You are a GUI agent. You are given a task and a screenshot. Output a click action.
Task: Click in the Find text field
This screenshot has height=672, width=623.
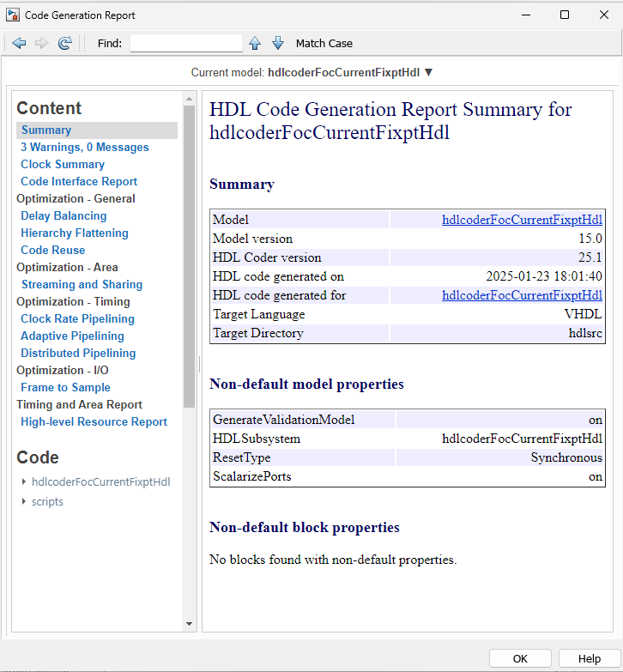pyautogui.click(x=186, y=43)
